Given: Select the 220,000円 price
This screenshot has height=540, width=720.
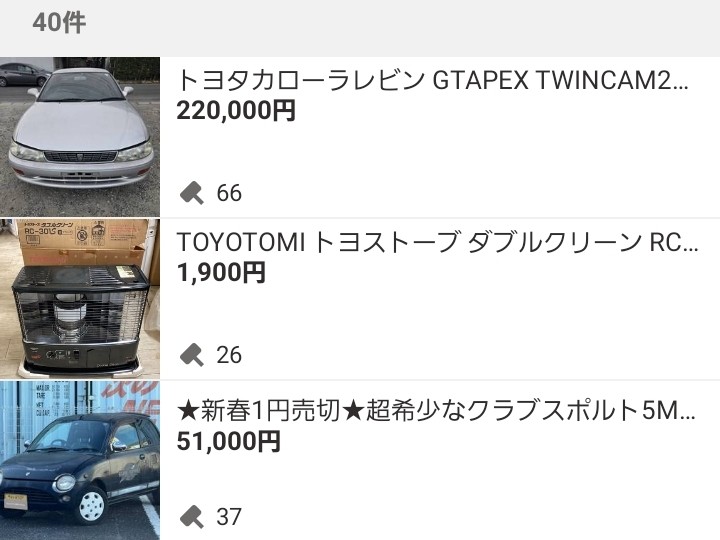Looking at the screenshot, I should (236, 111).
